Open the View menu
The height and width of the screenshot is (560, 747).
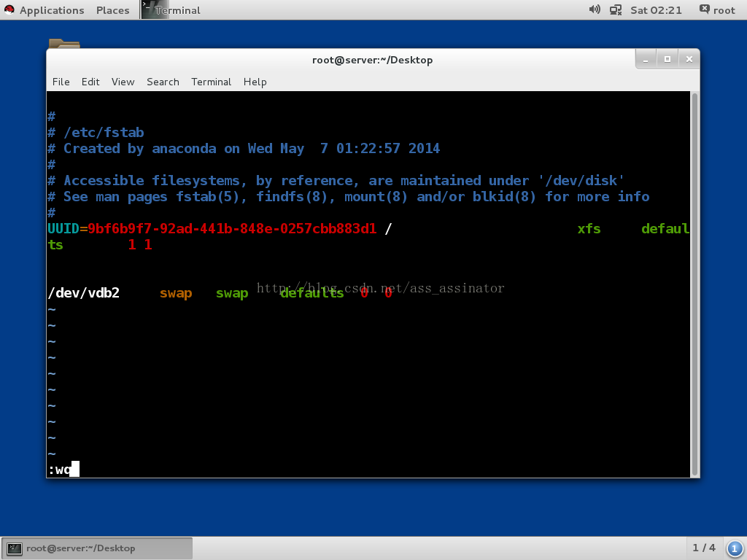[123, 82]
